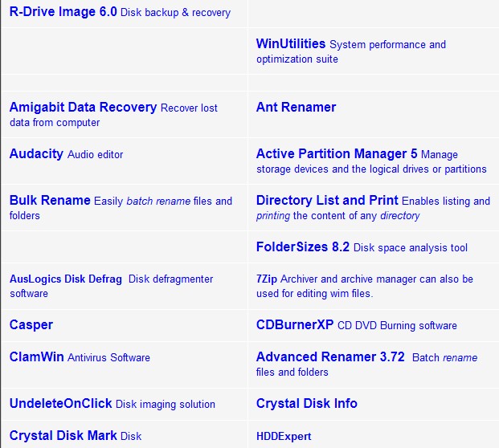499x448 pixels.
Task: Follow the Audacity link
Action: 36,154
